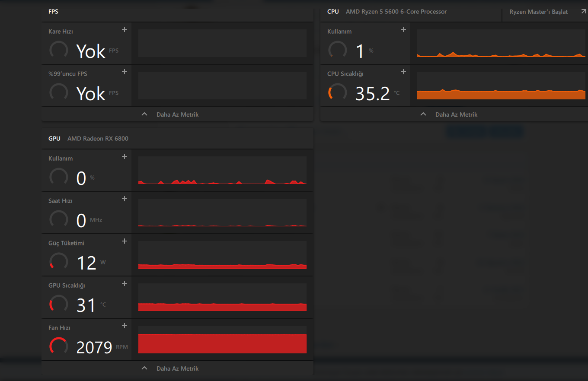Click the plus icon for Güç Tüketimi
This screenshot has height=381, width=588.
pos(125,241)
